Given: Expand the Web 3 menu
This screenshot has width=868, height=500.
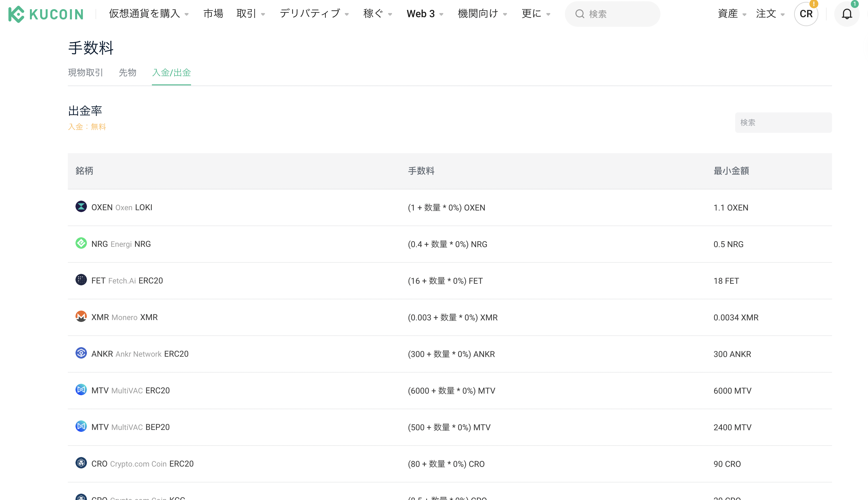Looking at the screenshot, I should pyautogui.click(x=425, y=14).
